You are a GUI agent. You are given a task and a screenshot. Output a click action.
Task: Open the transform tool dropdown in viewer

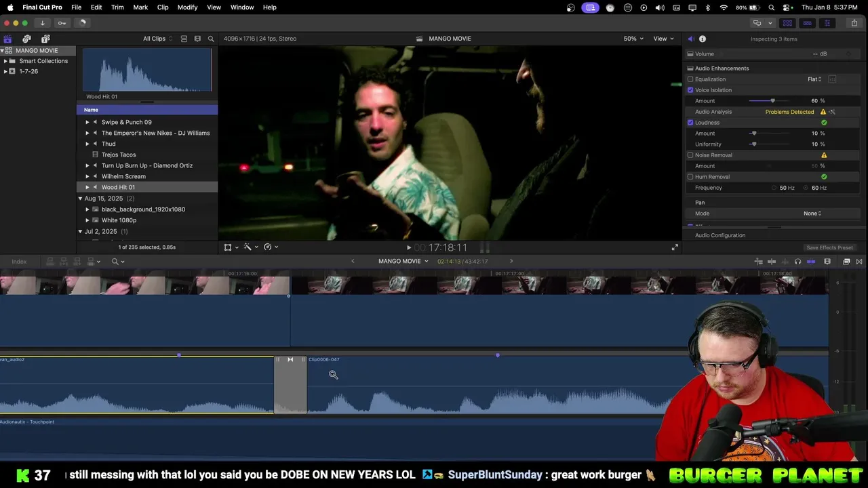pyautogui.click(x=230, y=247)
